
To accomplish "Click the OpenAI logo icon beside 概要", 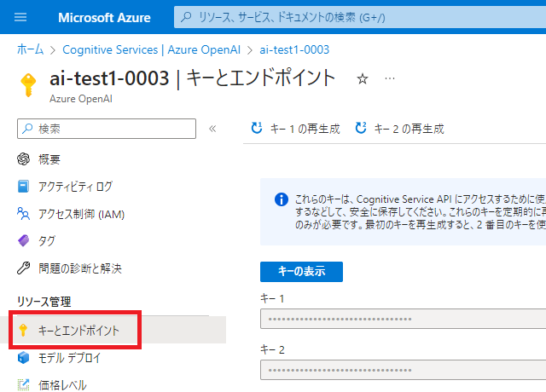I will tap(23, 159).
